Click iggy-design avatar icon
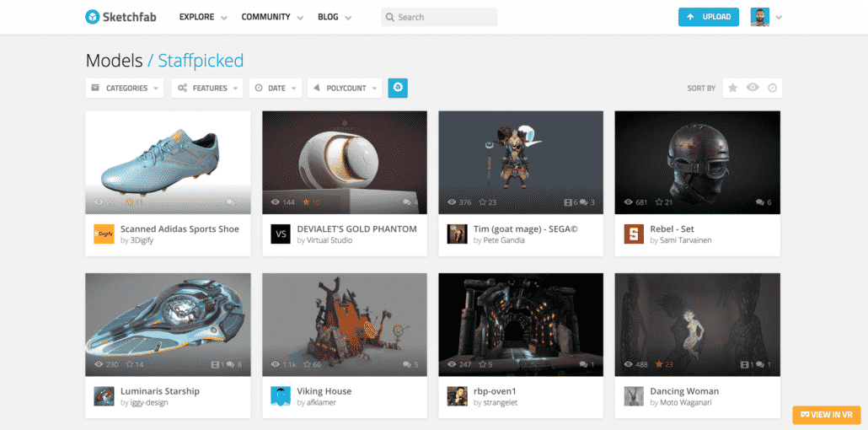Screen dimensions: 868x430 pyautogui.click(x=104, y=396)
